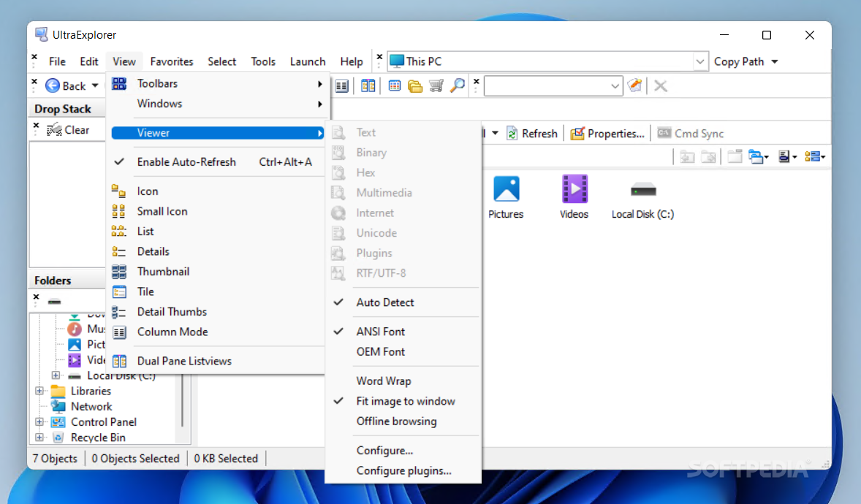Screen dimensions: 861x504
Task: Select Dual Pane Listviews menu item
Action: (218, 362)
